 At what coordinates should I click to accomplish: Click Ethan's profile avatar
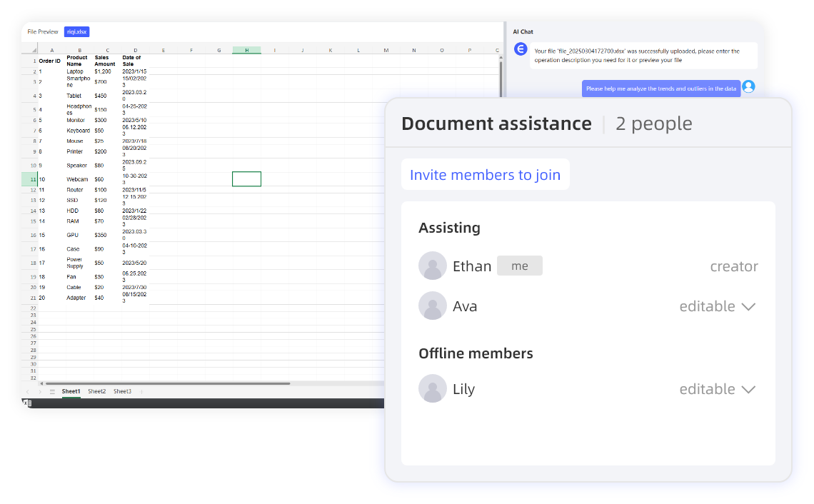(433, 266)
